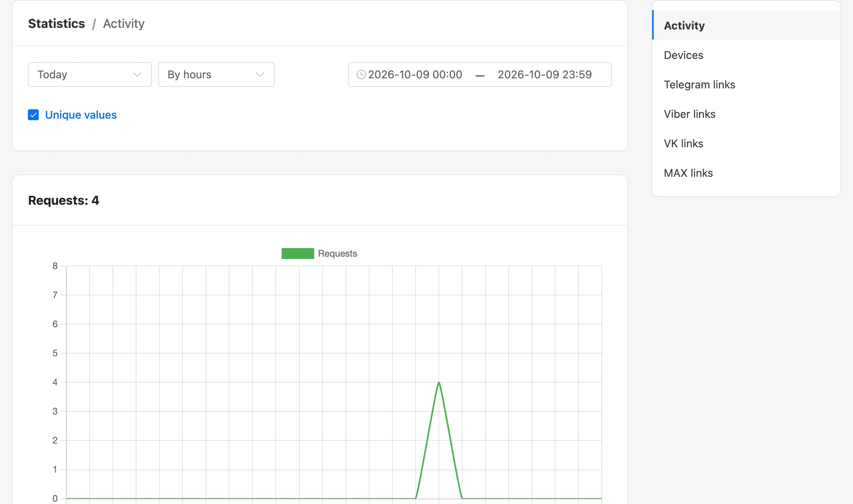853x504 pixels.
Task: Open the Activity sidebar item
Action: (746, 25)
